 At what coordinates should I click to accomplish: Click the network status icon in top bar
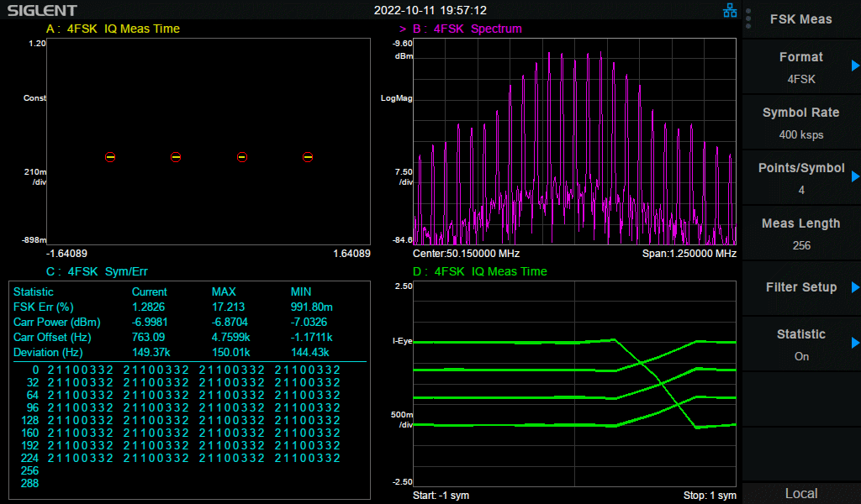(730, 11)
